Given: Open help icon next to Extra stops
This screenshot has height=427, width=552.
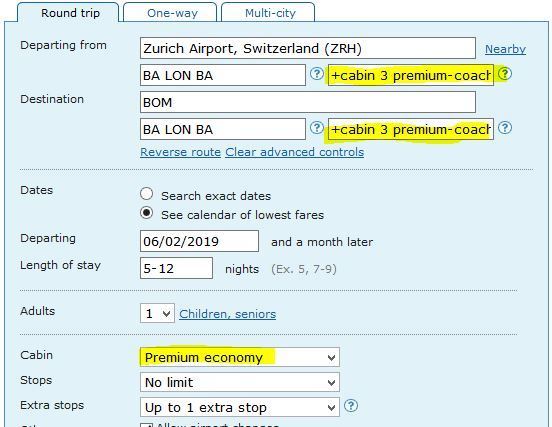Looking at the screenshot, I should [351, 406].
